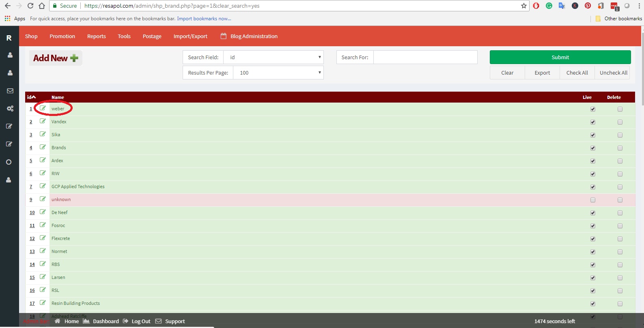Open the Reports menu

point(97,36)
